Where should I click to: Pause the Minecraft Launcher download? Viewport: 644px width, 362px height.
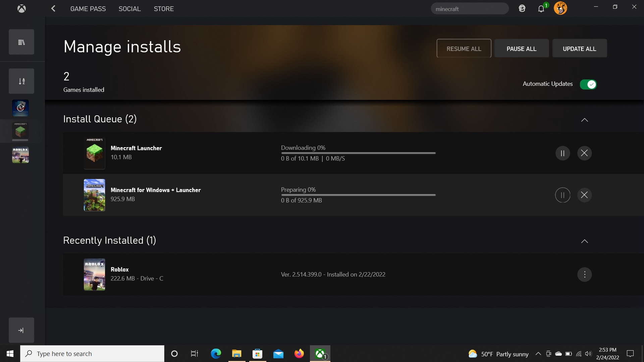[562, 153]
